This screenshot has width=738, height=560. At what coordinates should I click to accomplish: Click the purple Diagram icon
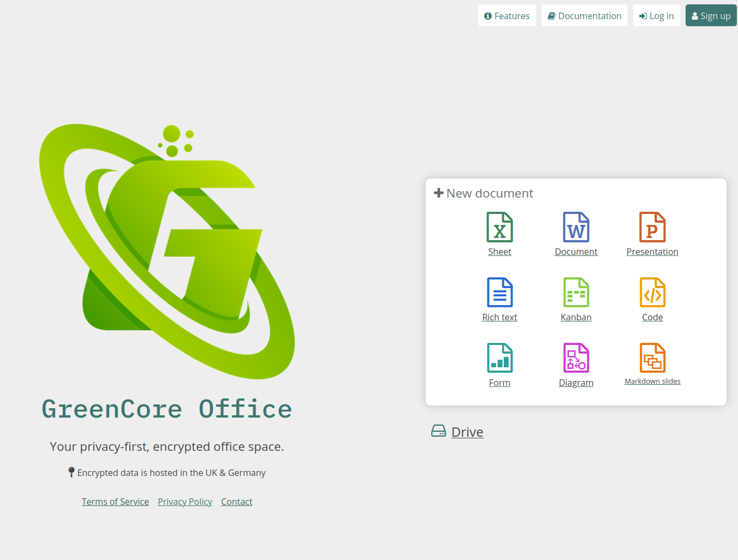(576, 358)
